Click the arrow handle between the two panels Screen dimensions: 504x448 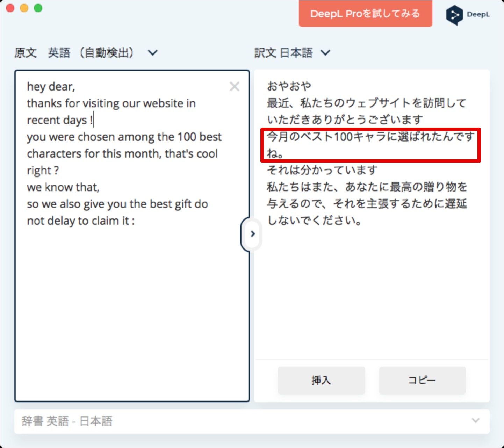pos(252,234)
